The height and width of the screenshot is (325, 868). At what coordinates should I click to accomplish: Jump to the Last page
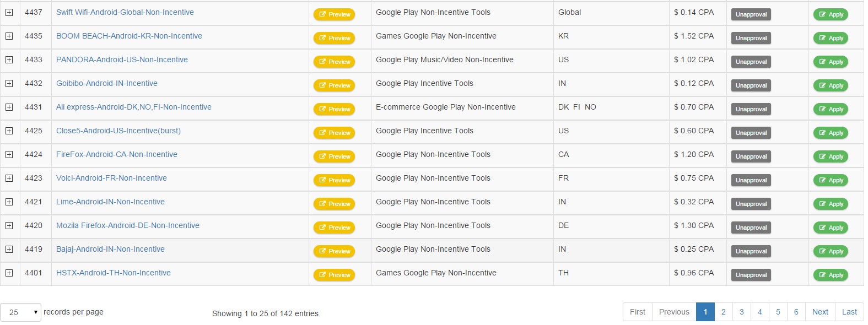pos(849,312)
